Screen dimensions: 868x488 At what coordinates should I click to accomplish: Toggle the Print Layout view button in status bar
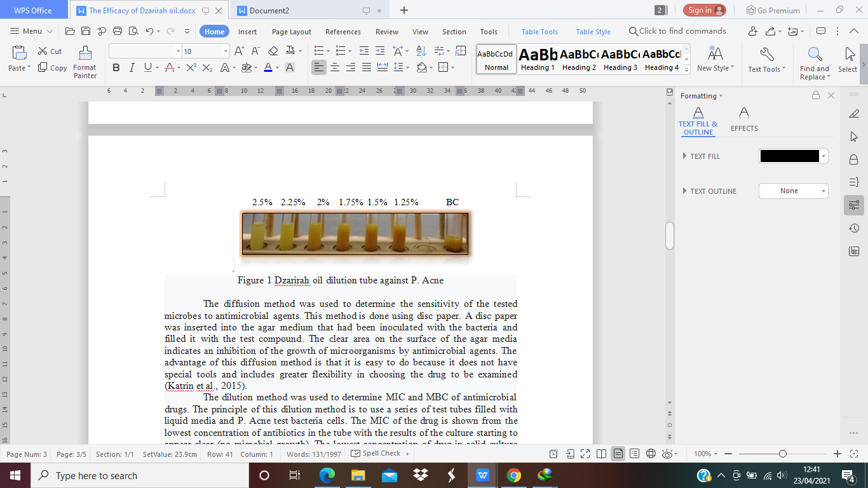tap(618, 454)
